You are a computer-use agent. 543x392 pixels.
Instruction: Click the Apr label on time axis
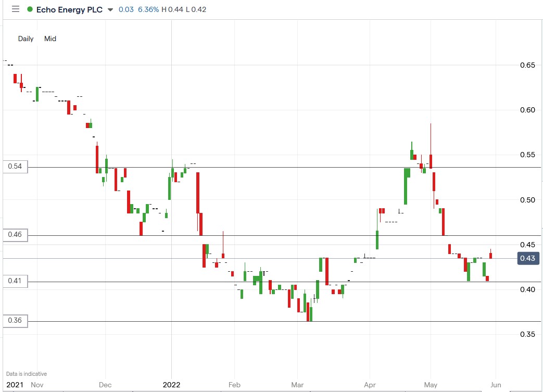pos(370,385)
